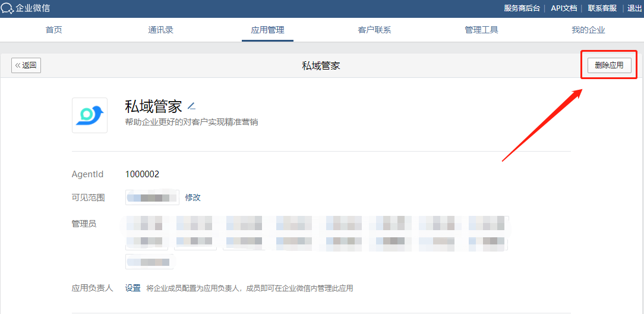This screenshot has height=314, width=644.
Task: Open the API文档 link
Action: click(x=564, y=8)
